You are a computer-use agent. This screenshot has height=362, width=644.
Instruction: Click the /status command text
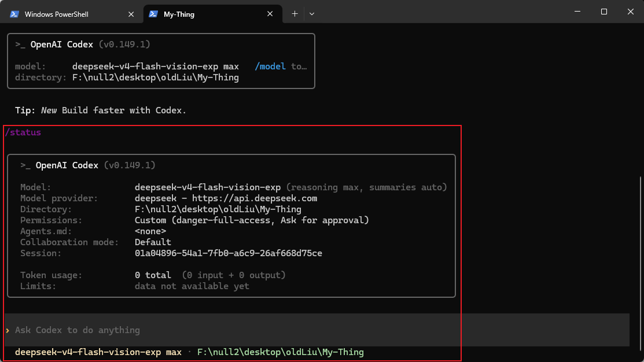point(23,132)
